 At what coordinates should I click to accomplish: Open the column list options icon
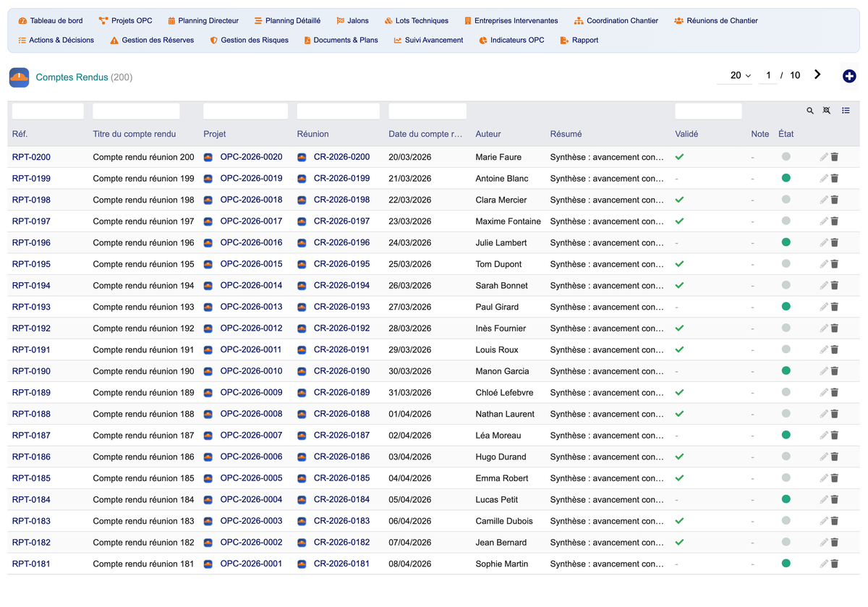pyautogui.click(x=846, y=111)
